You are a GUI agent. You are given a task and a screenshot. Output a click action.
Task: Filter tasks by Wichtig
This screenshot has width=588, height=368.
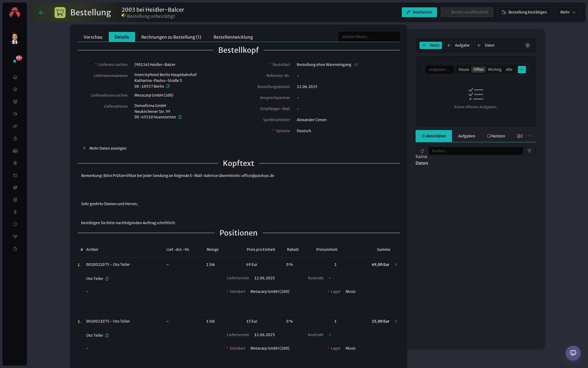[x=495, y=70]
